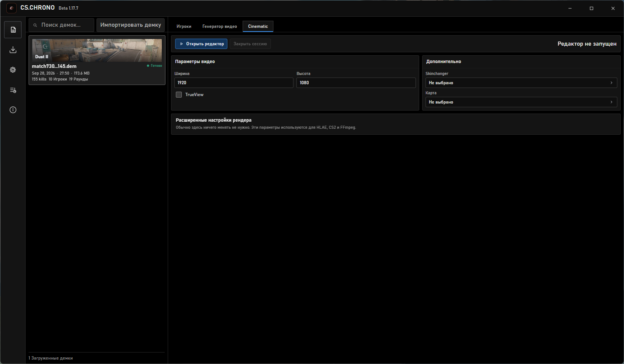The image size is (624, 364).
Task: Select the Dust II demo thumbnail
Action: tap(97, 50)
